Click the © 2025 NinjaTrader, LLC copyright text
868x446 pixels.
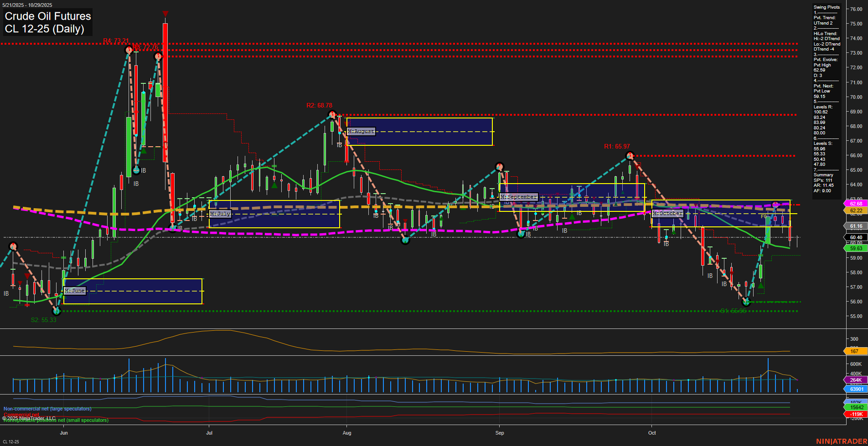click(x=29, y=417)
